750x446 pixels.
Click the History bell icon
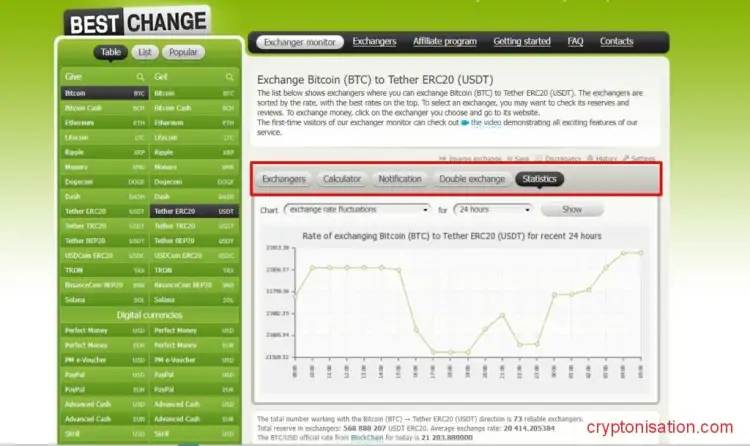point(590,158)
